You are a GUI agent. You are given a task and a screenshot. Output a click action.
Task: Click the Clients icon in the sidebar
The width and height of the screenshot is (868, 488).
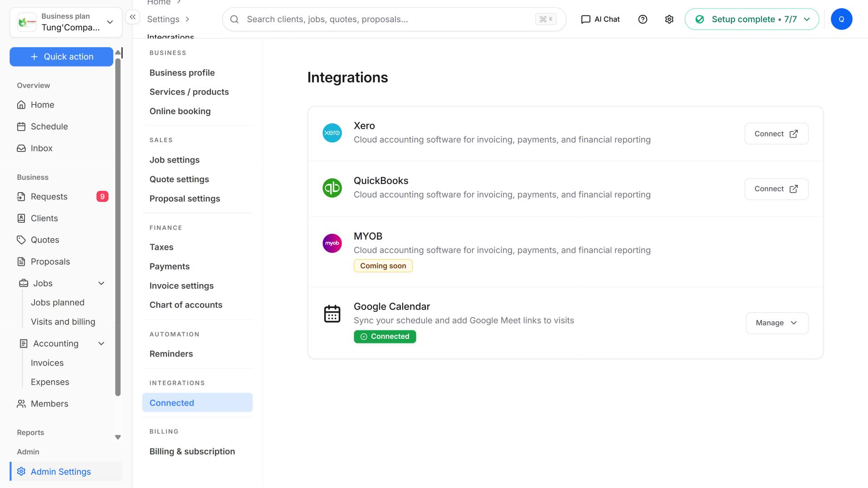coord(21,218)
